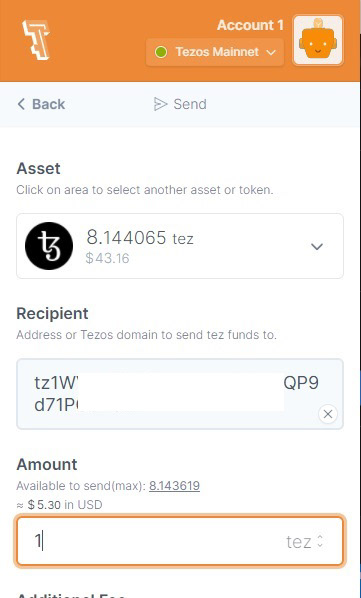Focus the Recipient address text field
Image resolution: width=361 pixels, height=598 pixels.
tap(180, 394)
